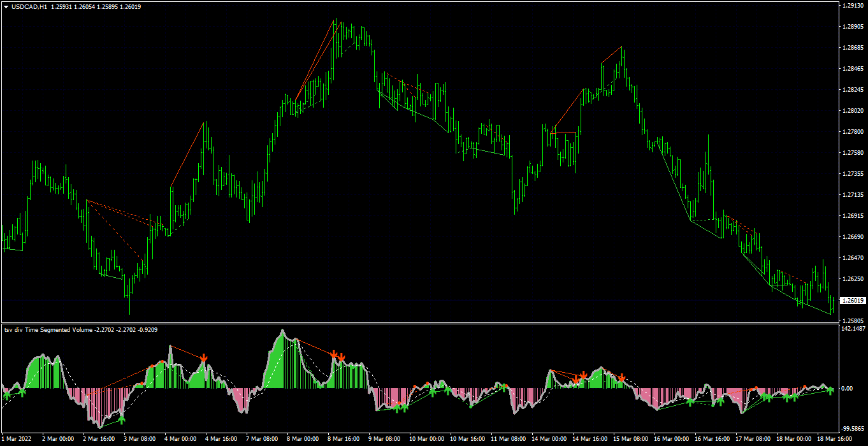
Task: Select the current price tag 1.26019
Action: 853,300
